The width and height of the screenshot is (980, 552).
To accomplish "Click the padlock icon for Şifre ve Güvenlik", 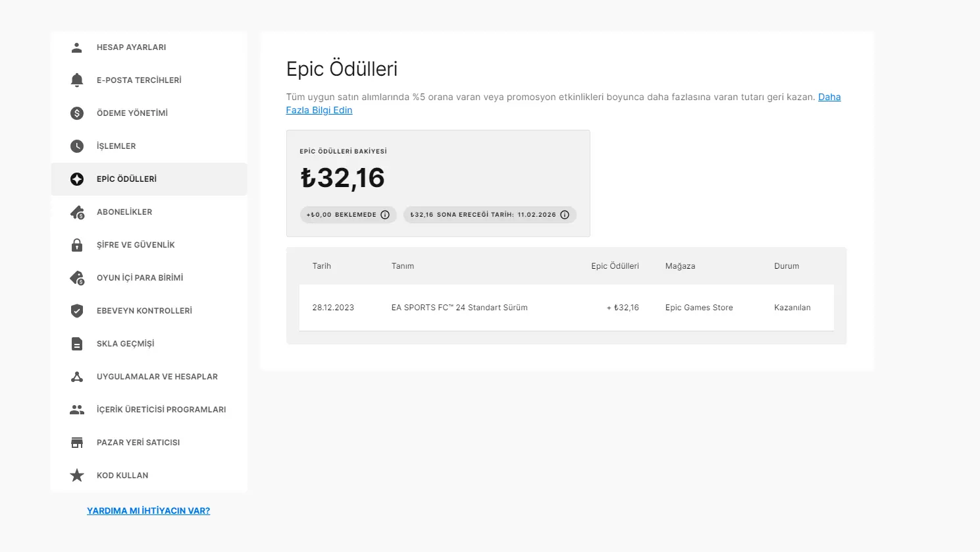I will 77,244.
